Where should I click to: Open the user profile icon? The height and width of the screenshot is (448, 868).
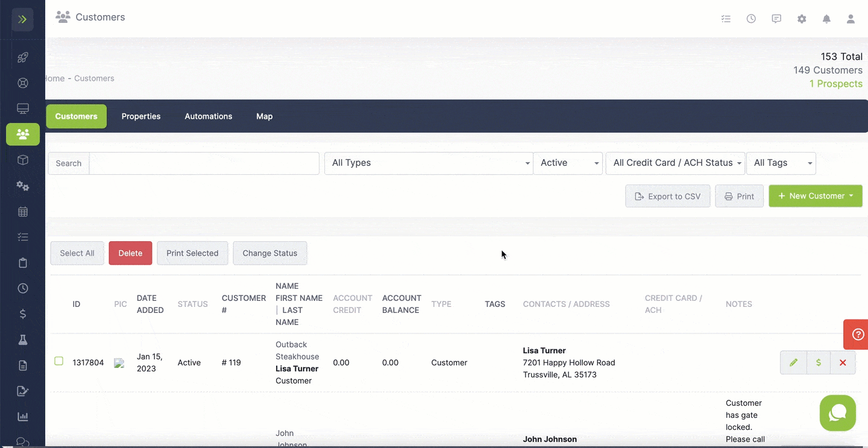851,19
